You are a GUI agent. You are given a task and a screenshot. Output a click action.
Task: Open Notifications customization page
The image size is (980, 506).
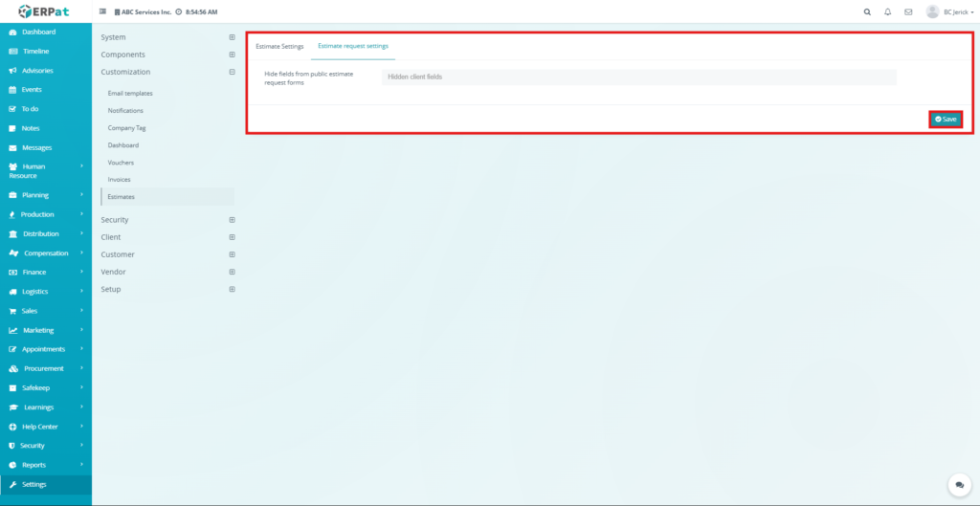[x=125, y=111]
